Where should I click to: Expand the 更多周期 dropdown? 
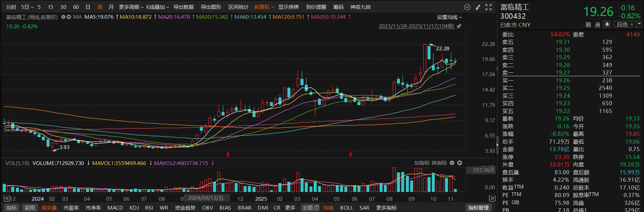pyautogui.click(x=131, y=7)
